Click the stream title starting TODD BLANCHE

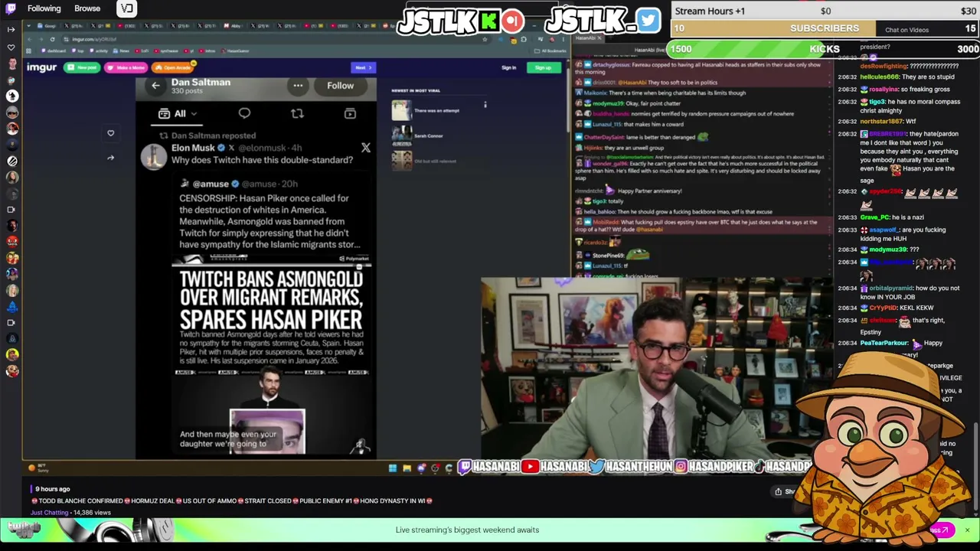[232, 501]
